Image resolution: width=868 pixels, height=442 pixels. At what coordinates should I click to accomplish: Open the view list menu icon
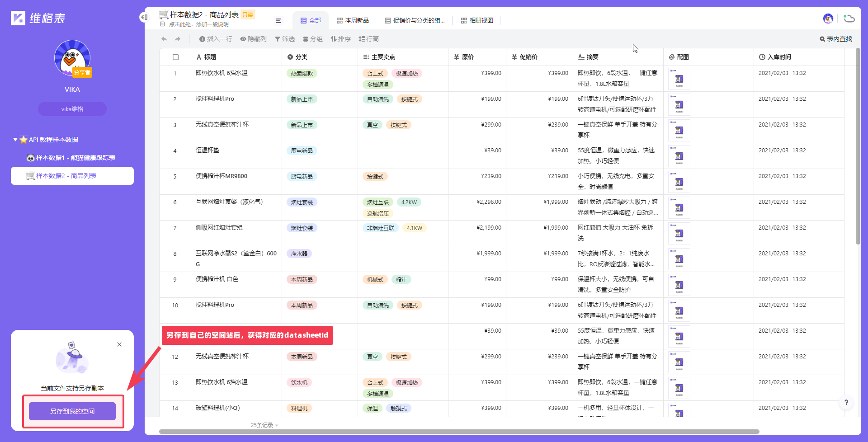278,20
